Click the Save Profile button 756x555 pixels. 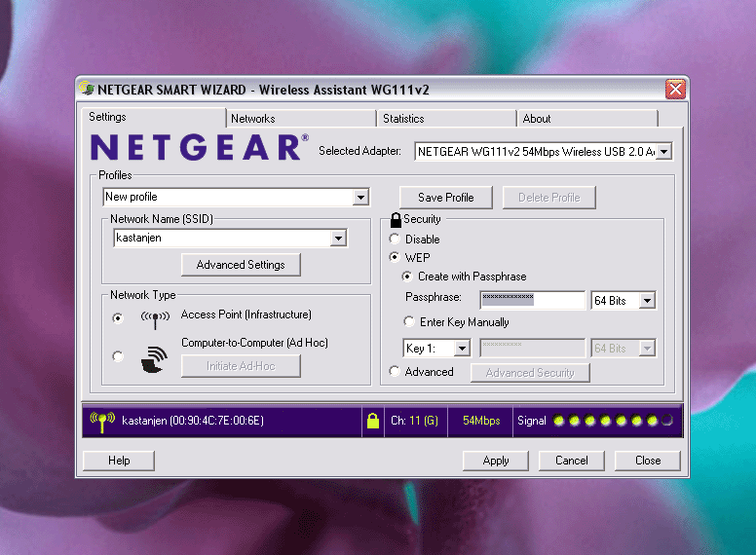pos(446,198)
